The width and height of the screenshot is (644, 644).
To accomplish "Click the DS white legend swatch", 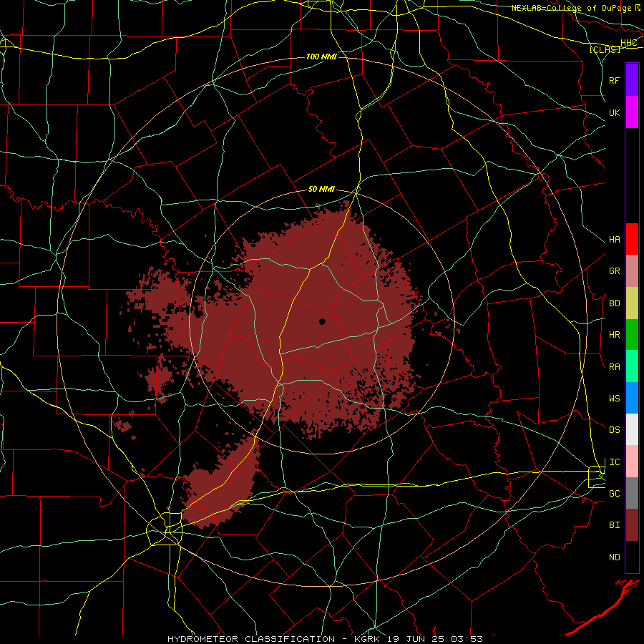I will coord(632,429).
